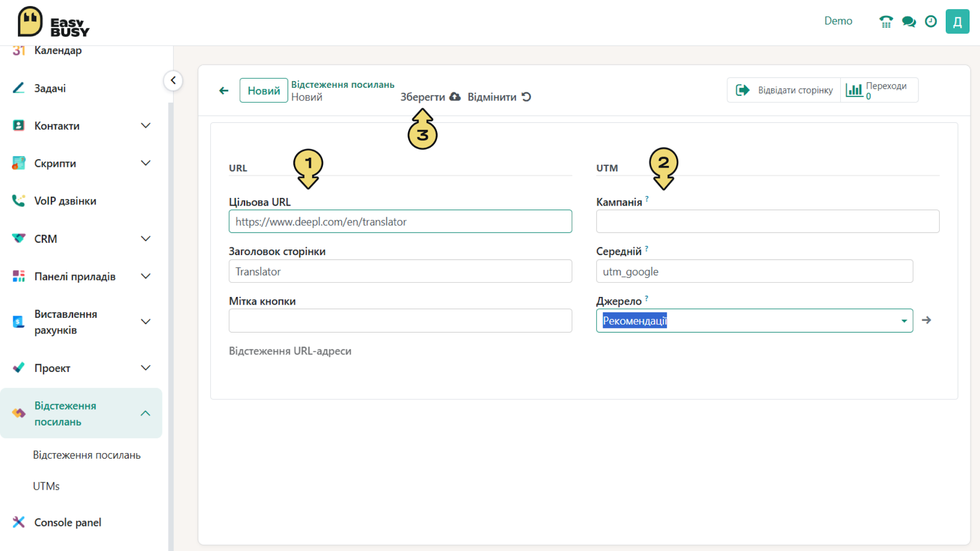Click the visit page arrow icon

pyautogui.click(x=743, y=90)
